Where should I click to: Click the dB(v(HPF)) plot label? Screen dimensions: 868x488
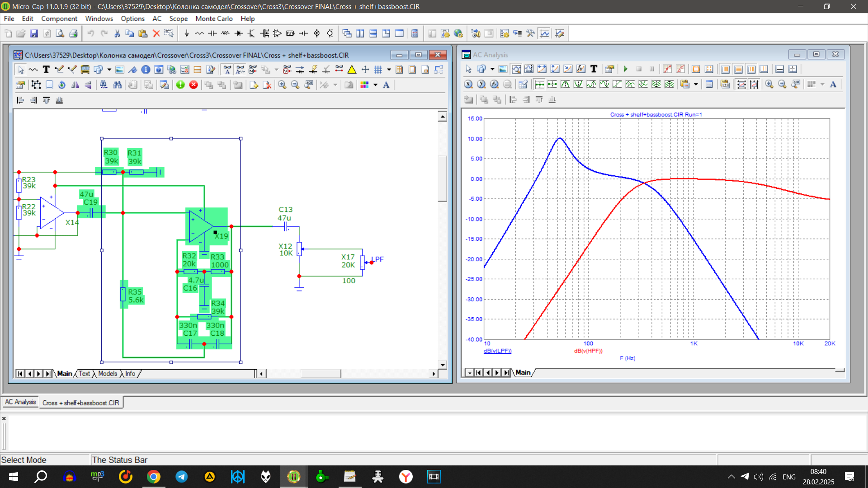588,351
